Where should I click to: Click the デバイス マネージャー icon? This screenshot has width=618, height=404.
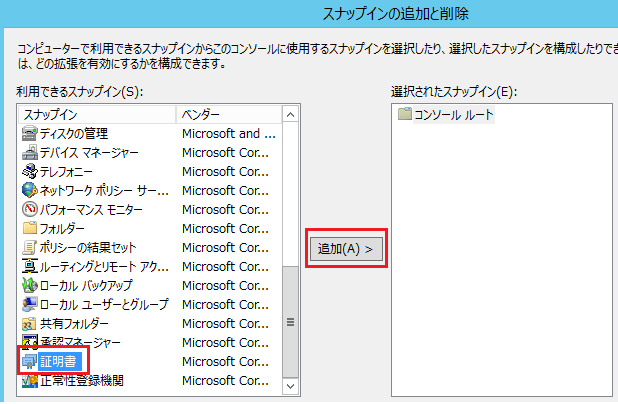30,153
